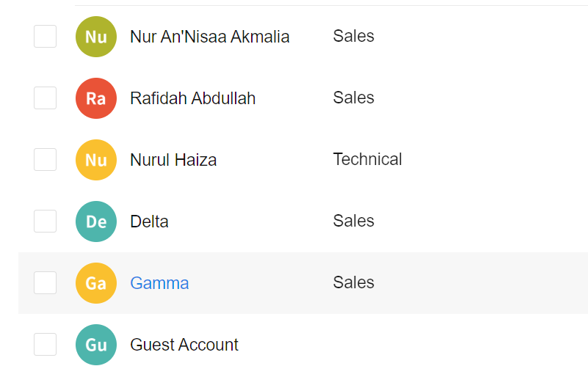
Task: Open the Guest Account entry
Action: pyautogui.click(x=184, y=345)
